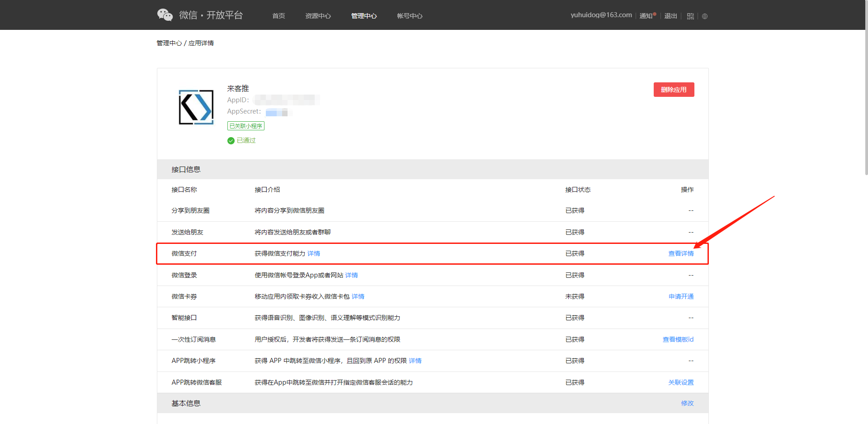Click 将内容分享到微信朋友圈 description text

[x=289, y=210]
